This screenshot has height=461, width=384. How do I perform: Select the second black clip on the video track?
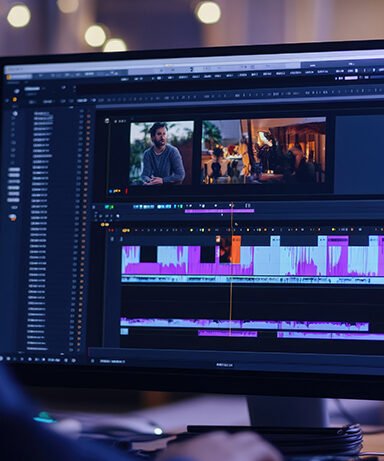click(207, 254)
